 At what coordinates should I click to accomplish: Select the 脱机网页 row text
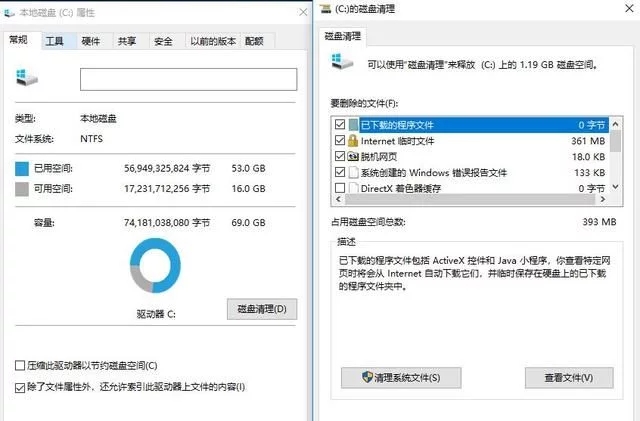[379, 157]
